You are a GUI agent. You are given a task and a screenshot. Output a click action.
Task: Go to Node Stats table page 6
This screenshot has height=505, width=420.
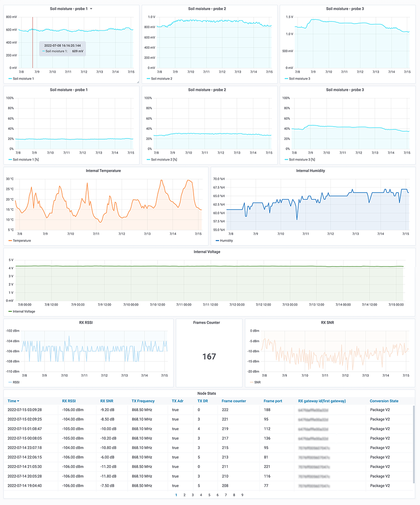[218, 495]
